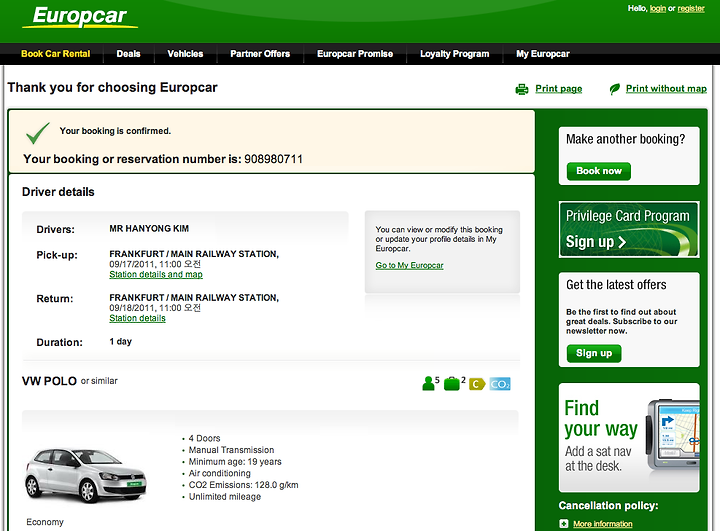
Task: Open Loyalty Program menu
Action: [x=455, y=54]
